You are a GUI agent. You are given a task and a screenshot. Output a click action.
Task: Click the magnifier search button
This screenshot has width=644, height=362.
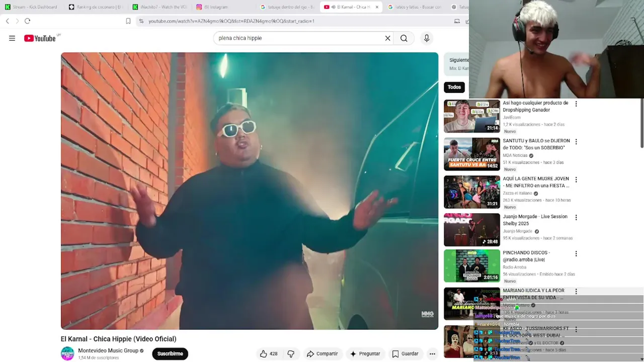[404, 38]
